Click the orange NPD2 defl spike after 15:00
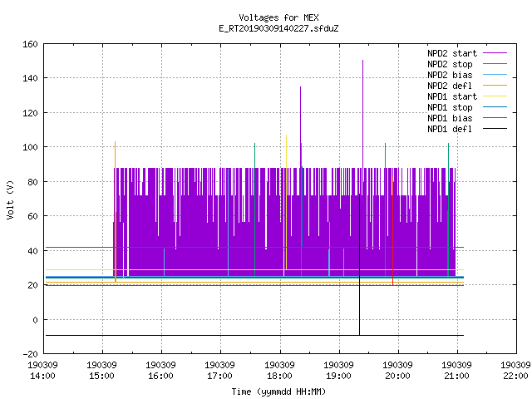The width and height of the screenshot is (532, 399). coord(116,212)
